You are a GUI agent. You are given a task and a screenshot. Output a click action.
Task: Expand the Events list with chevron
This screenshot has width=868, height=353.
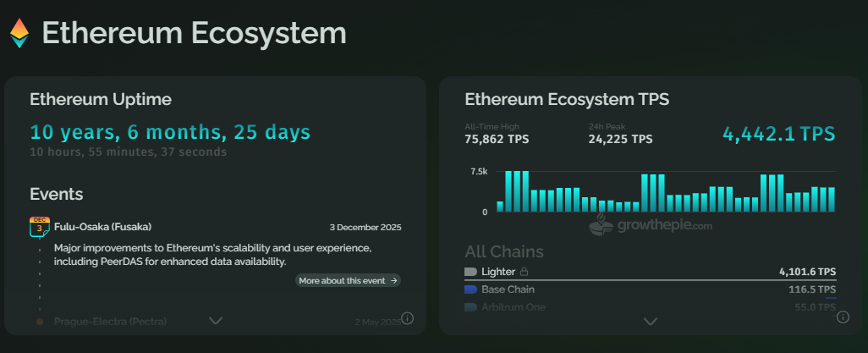[216, 320]
